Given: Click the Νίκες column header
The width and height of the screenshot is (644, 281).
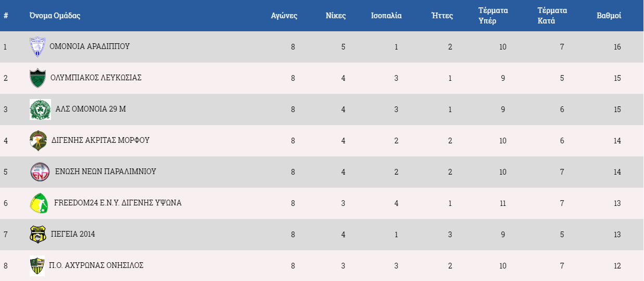Looking at the screenshot, I should coord(336,16).
